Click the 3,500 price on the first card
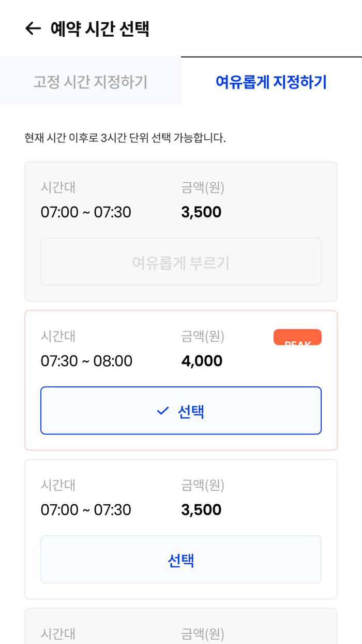Screen dimensions: 362x644 pyautogui.click(x=201, y=212)
